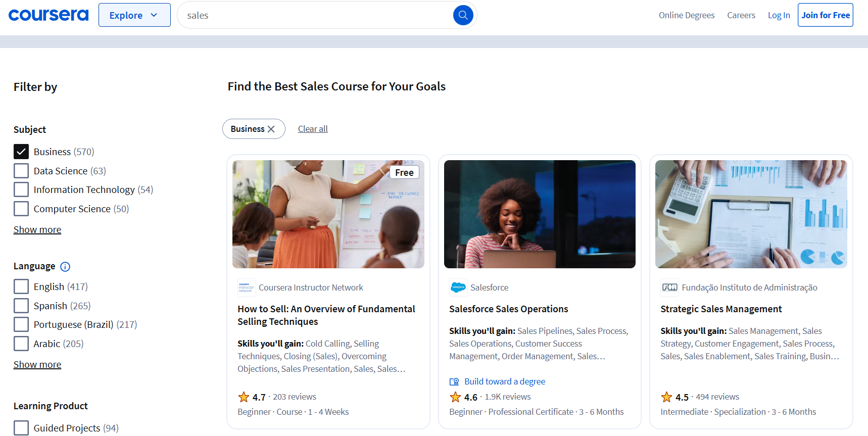The height and width of the screenshot is (436, 868).
Task: Check the Data Science subject filter
Action: tap(21, 171)
